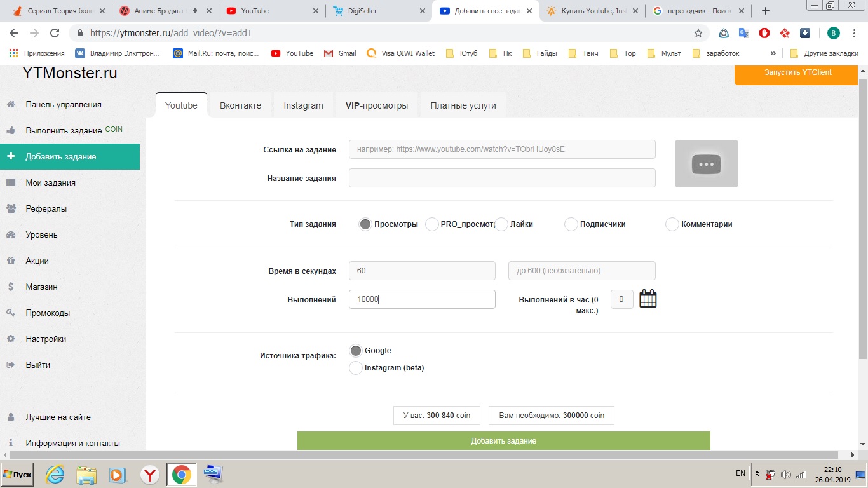
Task: Focus the Ссылка на задание URL field
Action: pyautogui.click(x=502, y=149)
